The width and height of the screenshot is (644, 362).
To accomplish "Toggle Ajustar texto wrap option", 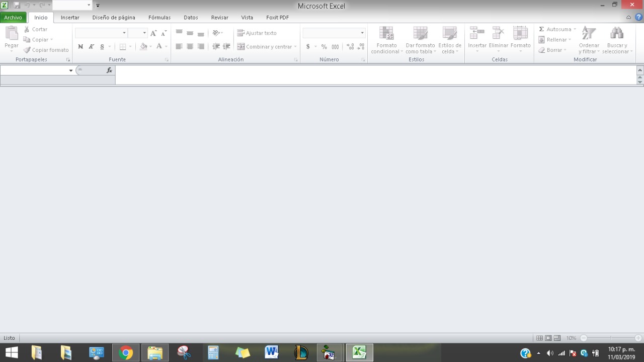I will (x=257, y=33).
